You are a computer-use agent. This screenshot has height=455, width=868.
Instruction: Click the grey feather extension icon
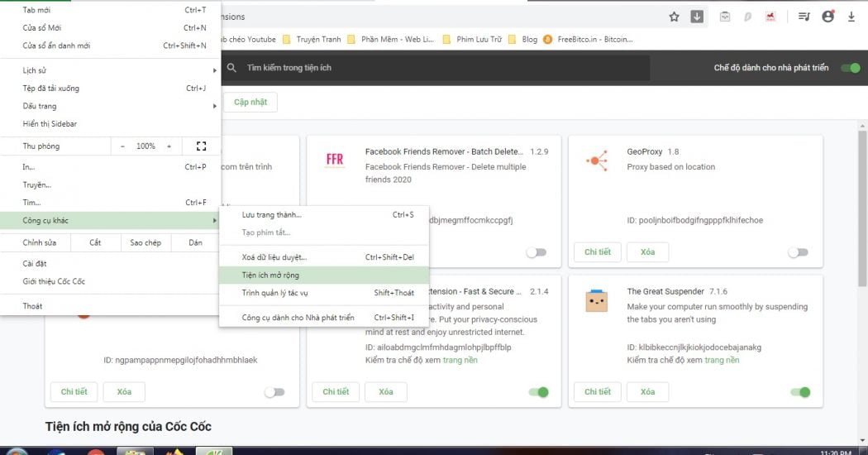click(748, 17)
